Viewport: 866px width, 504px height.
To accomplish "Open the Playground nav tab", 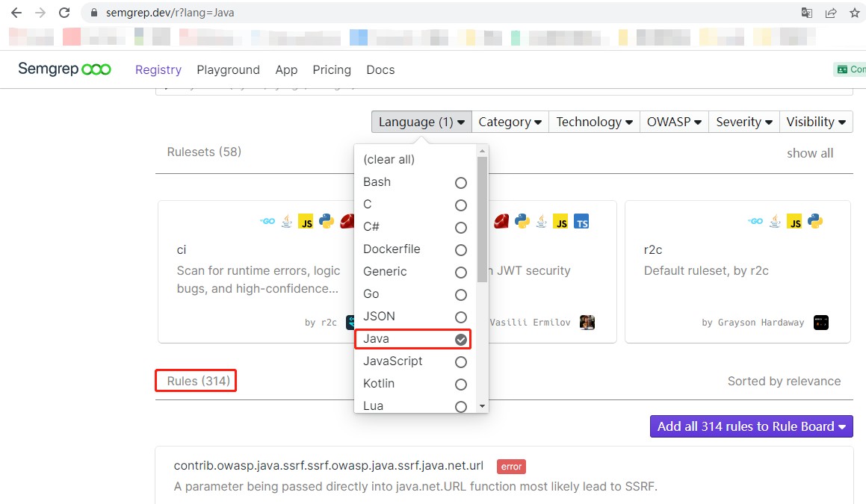I will (228, 69).
